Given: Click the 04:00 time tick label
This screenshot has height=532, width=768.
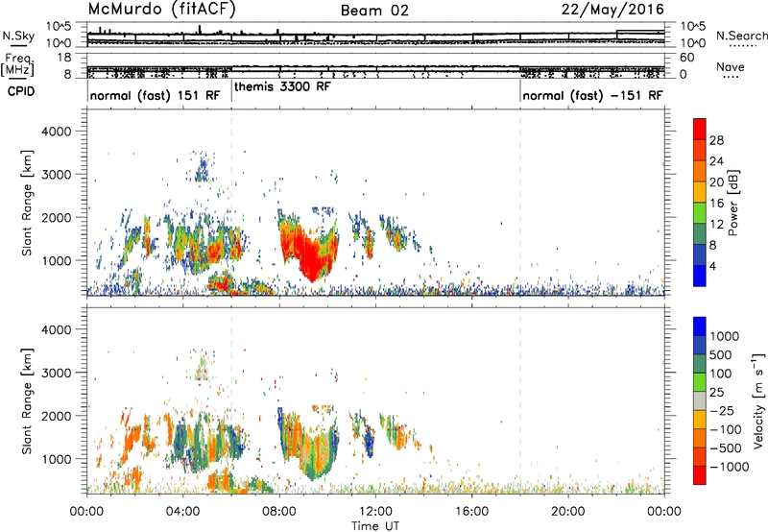Looking at the screenshot, I should pos(183,511).
